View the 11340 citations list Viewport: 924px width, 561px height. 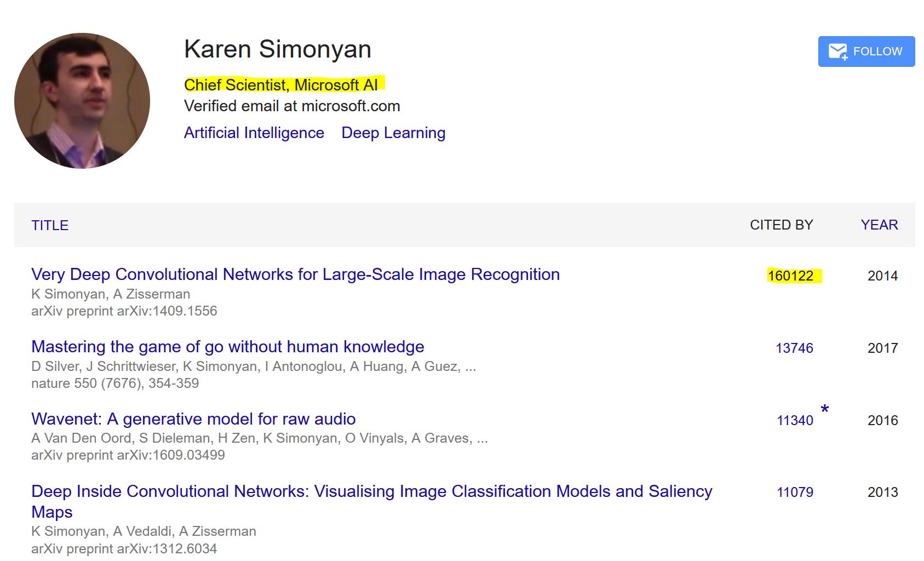795,420
